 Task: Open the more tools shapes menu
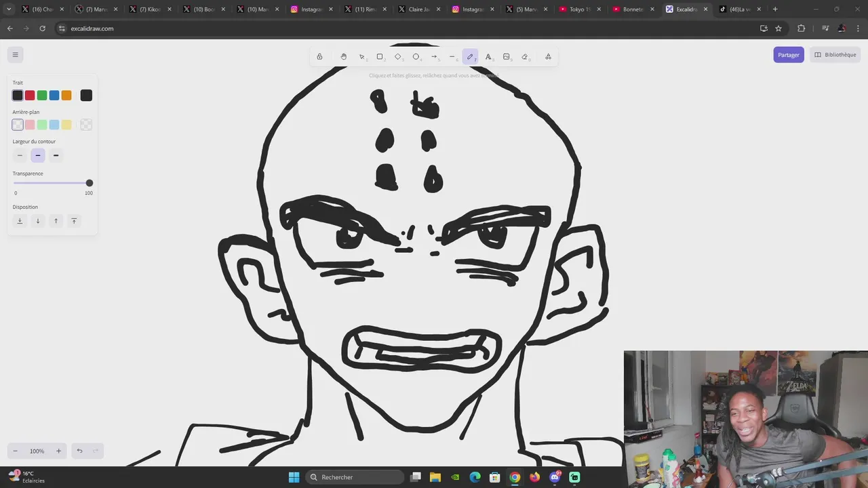click(x=548, y=56)
